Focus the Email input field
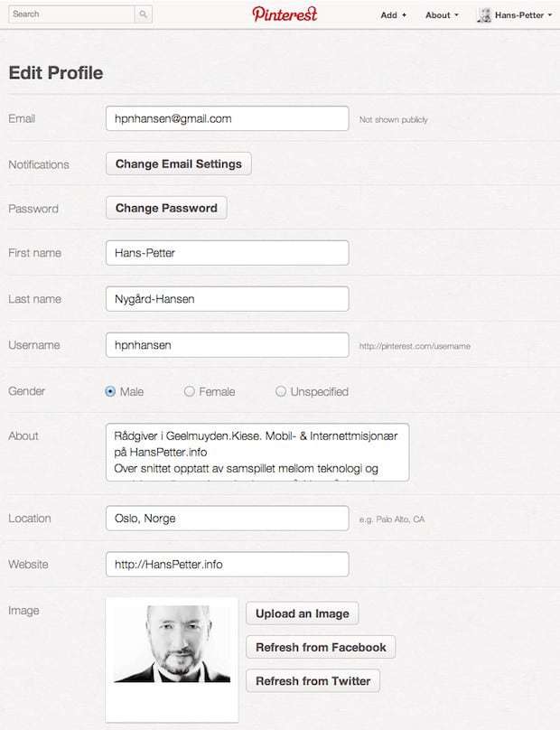The image size is (560, 730). click(227, 118)
